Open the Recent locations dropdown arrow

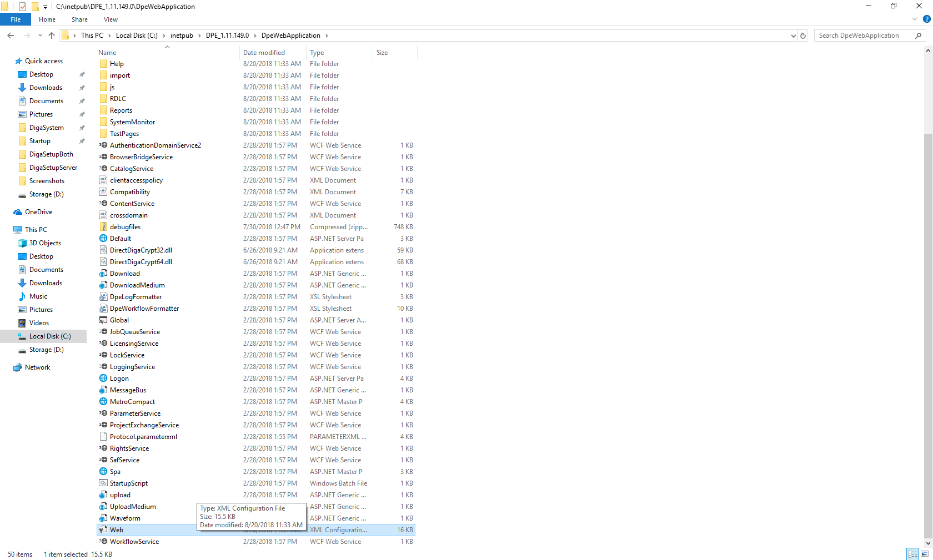coord(40,36)
